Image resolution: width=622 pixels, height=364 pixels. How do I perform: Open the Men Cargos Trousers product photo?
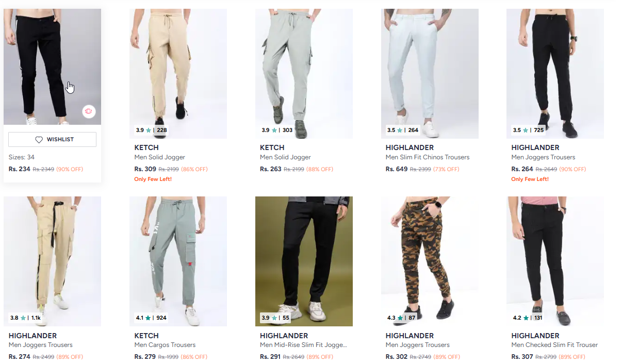[178, 261]
